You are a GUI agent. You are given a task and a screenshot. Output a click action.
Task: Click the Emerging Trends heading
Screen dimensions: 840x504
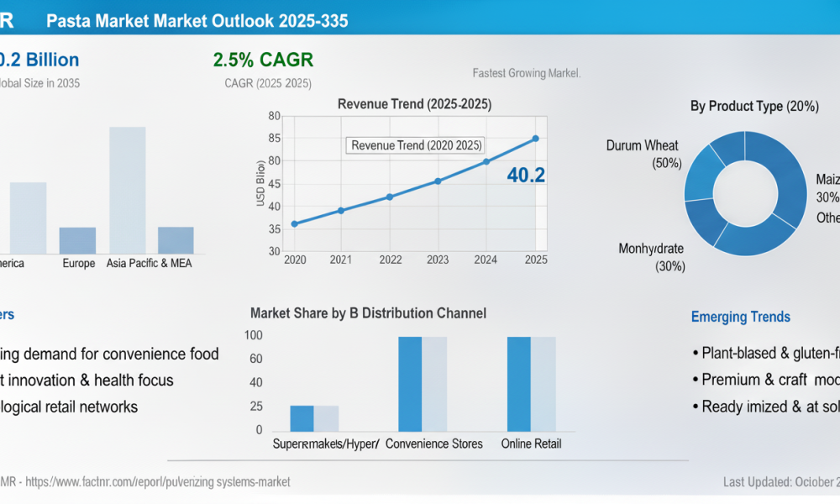click(x=740, y=317)
